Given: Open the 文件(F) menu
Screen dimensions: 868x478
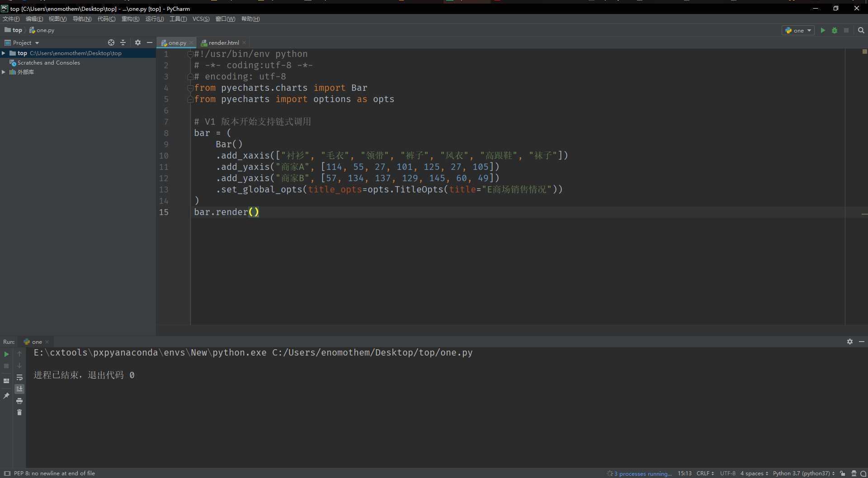Looking at the screenshot, I should pyautogui.click(x=11, y=19).
